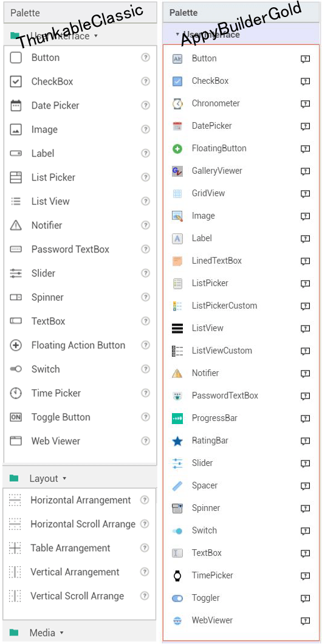Open help for Thunkable Slider component
This screenshot has height=644, width=322.
(x=145, y=273)
